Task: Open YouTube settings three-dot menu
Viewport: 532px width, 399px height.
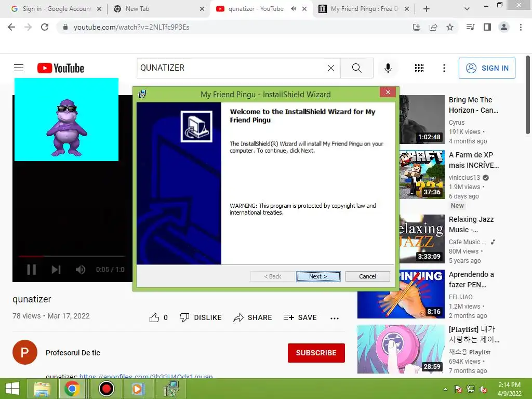Action: [444, 68]
